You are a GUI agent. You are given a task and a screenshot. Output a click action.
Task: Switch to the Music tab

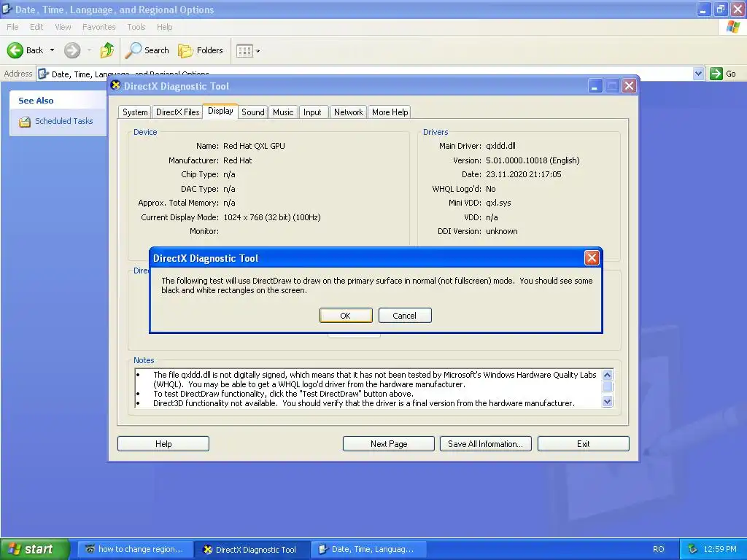(x=283, y=112)
